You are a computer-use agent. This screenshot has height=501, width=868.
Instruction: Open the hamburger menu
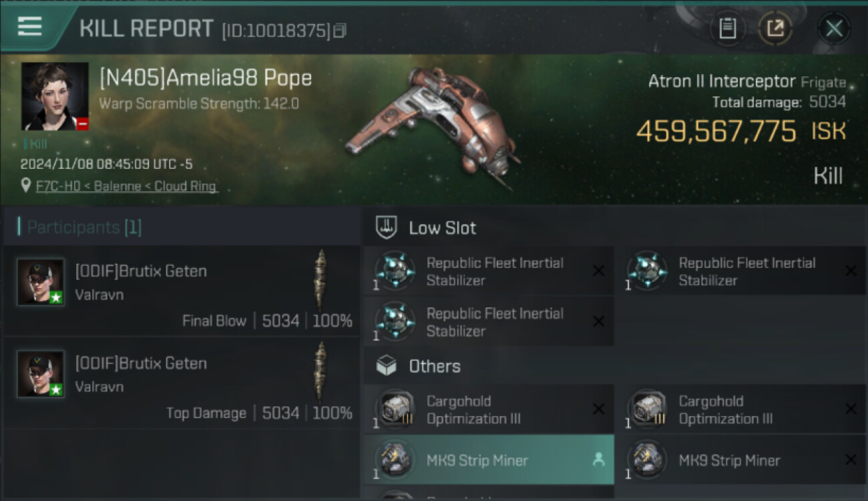pos(30,27)
